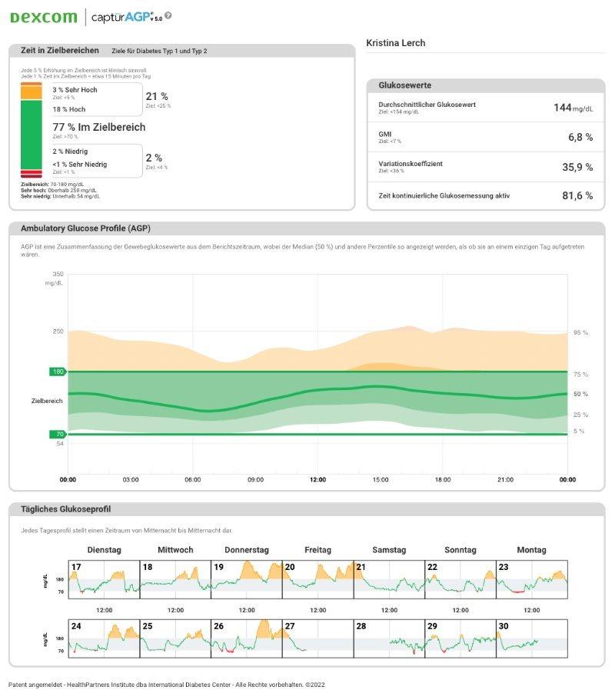
Task: Open the Donnerstag day 19 profile
Action: point(246,579)
